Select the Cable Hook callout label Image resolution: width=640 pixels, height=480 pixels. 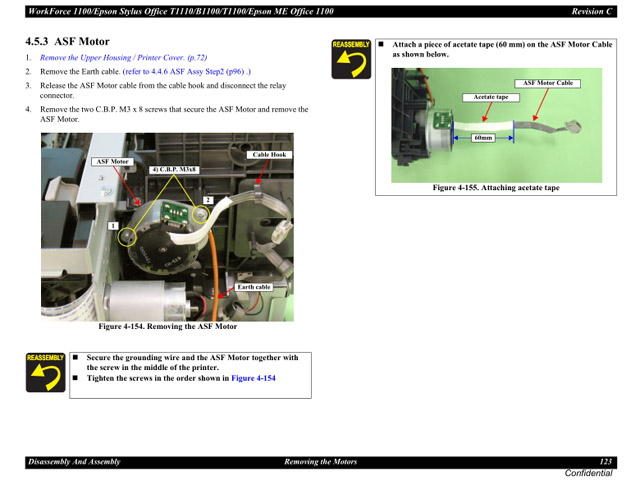click(269, 155)
